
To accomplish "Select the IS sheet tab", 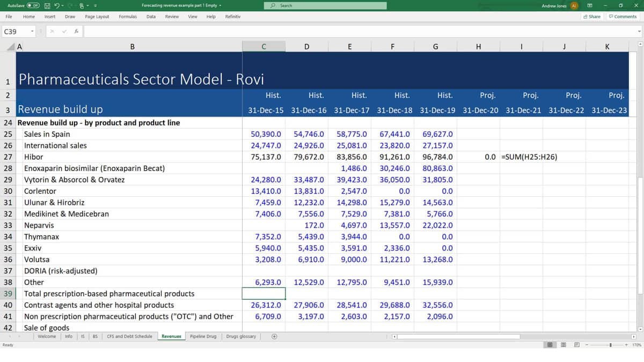I will pyautogui.click(x=82, y=336).
